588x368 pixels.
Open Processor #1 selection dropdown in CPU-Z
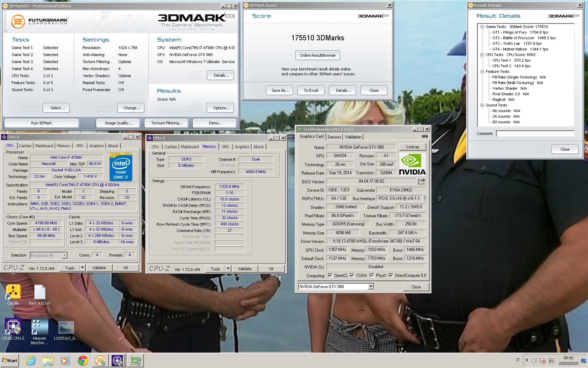(64, 255)
